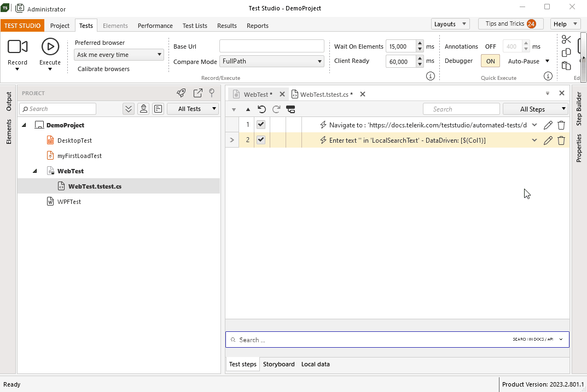
Task: Delete the Navigate to step
Action: tap(561, 125)
